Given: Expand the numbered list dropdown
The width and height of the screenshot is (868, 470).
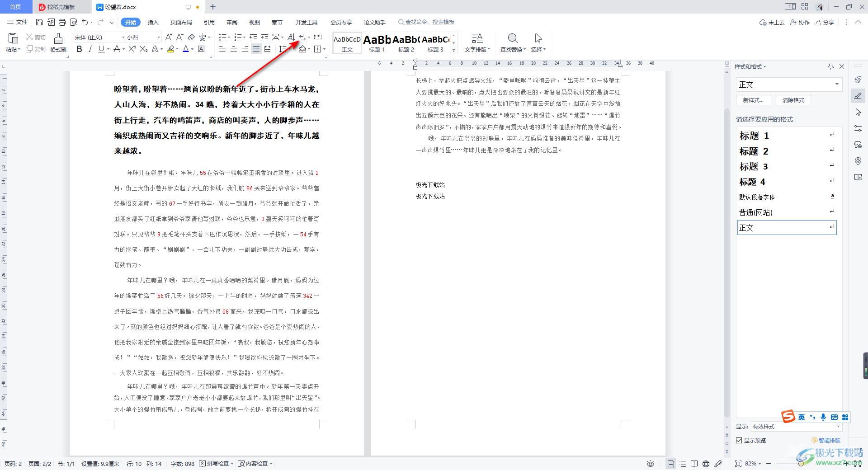Looking at the screenshot, I should pos(245,37).
